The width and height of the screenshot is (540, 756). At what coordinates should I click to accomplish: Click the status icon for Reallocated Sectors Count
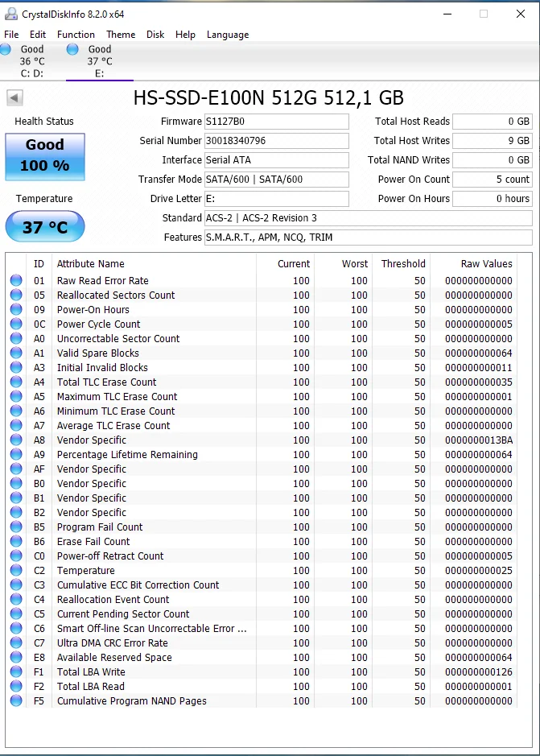16,295
